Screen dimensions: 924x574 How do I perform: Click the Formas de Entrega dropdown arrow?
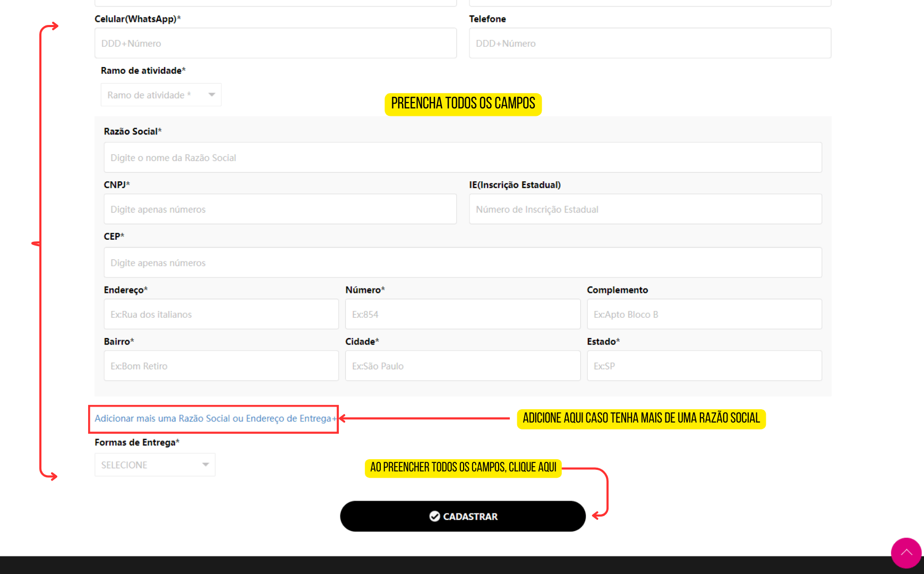206,465
